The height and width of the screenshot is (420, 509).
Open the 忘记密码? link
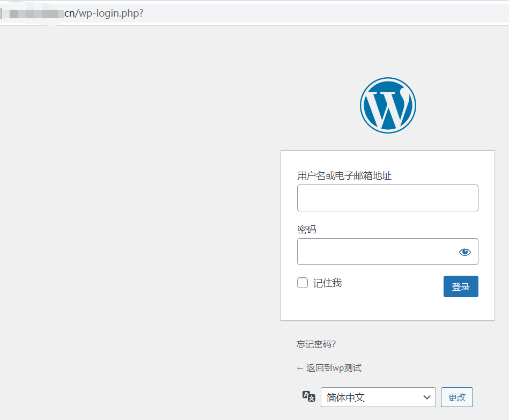point(316,344)
